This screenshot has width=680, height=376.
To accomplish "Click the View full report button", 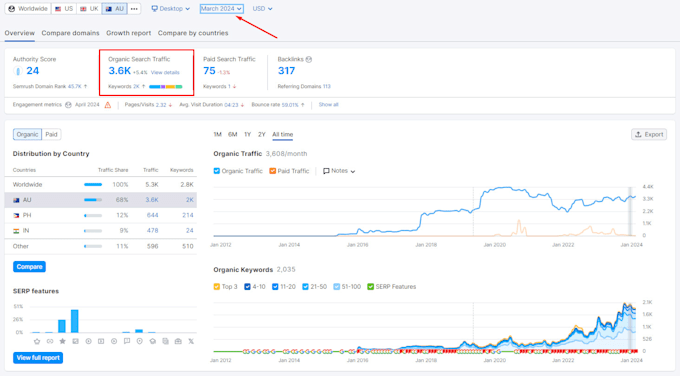I will (38, 358).
